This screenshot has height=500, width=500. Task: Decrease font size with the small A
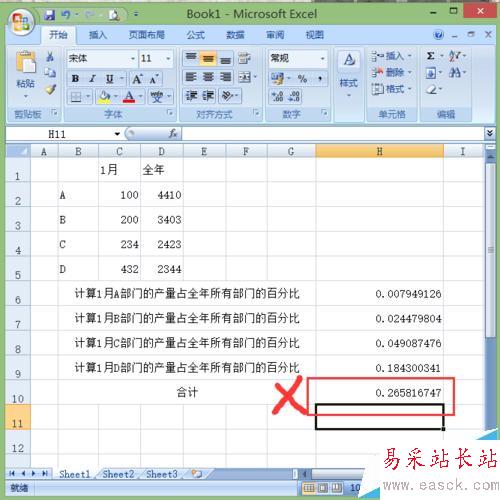(x=154, y=79)
